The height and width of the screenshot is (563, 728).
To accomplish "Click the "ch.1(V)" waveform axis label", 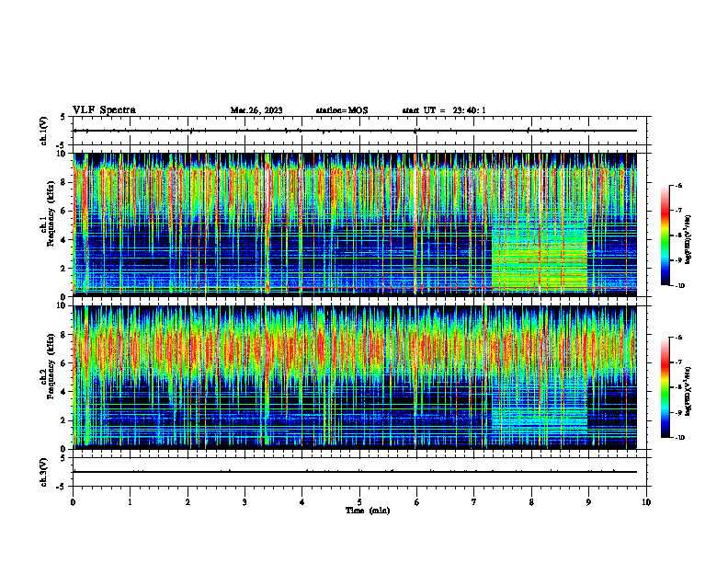I will pos(44,131).
